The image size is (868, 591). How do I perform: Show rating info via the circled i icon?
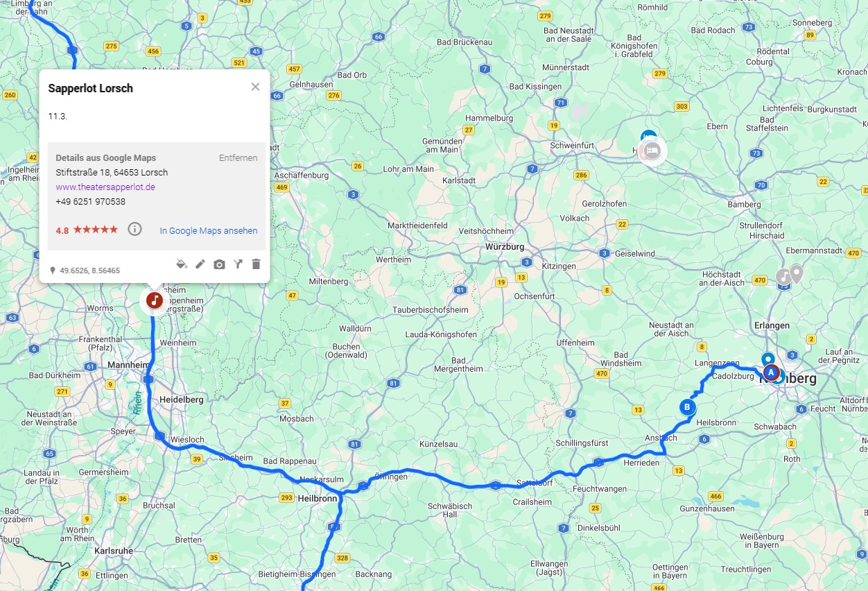click(x=135, y=230)
